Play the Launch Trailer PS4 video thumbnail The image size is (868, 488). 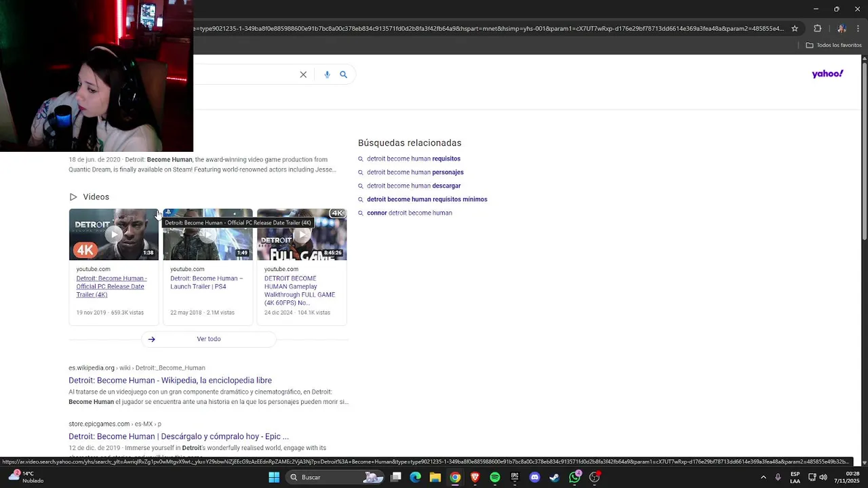(208, 235)
